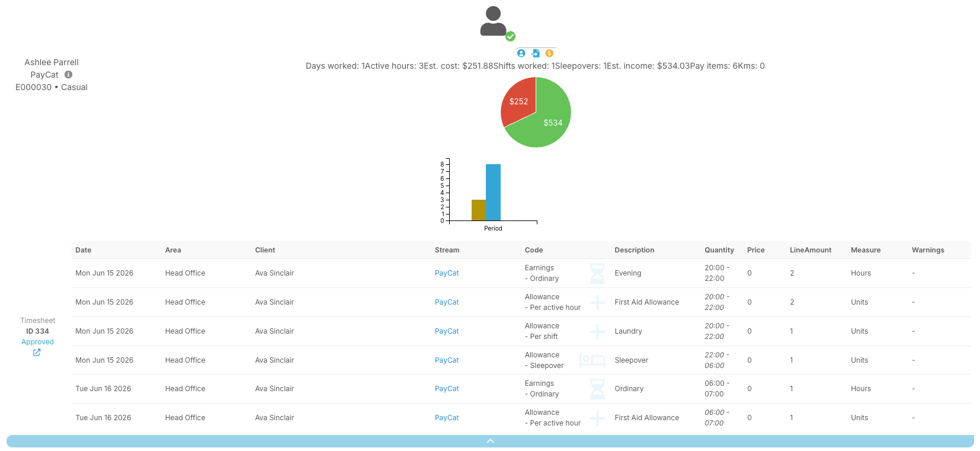Click the Approved timesheet status link
The width and height of the screenshot is (980, 451).
tap(37, 342)
